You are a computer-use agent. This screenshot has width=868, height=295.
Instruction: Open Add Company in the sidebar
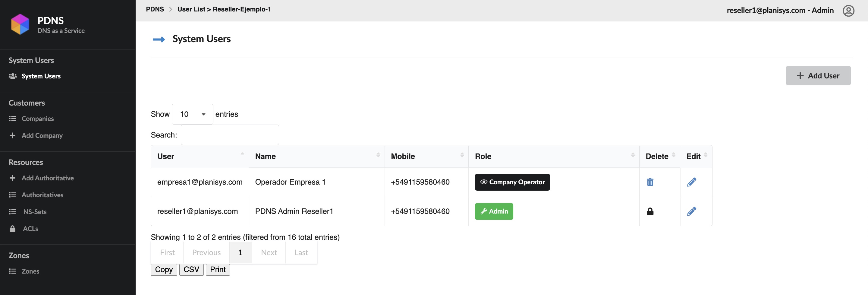(42, 135)
